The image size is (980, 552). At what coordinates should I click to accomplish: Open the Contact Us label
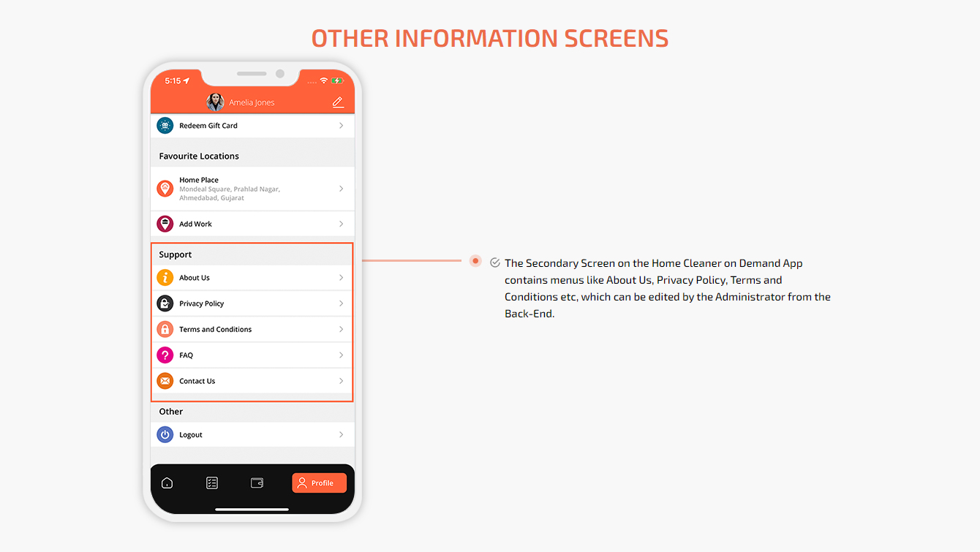(x=197, y=381)
